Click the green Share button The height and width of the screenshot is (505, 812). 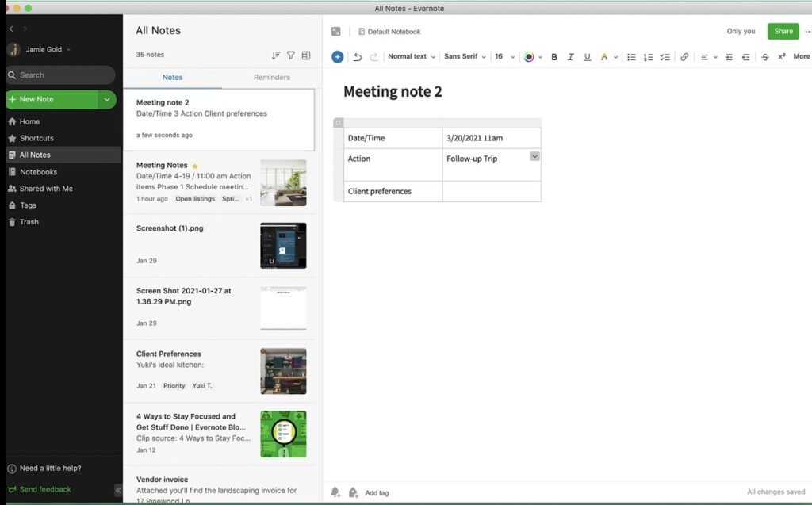pyautogui.click(x=783, y=32)
